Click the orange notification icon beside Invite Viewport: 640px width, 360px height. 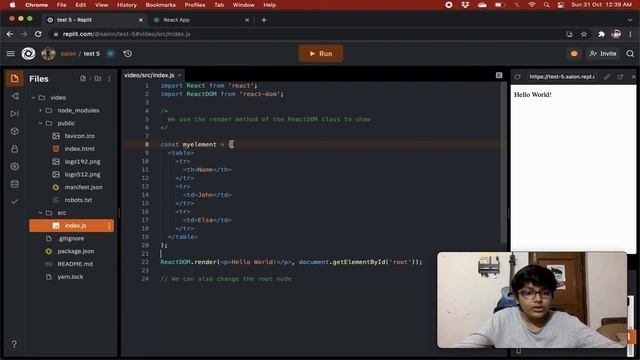pyautogui.click(x=574, y=53)
